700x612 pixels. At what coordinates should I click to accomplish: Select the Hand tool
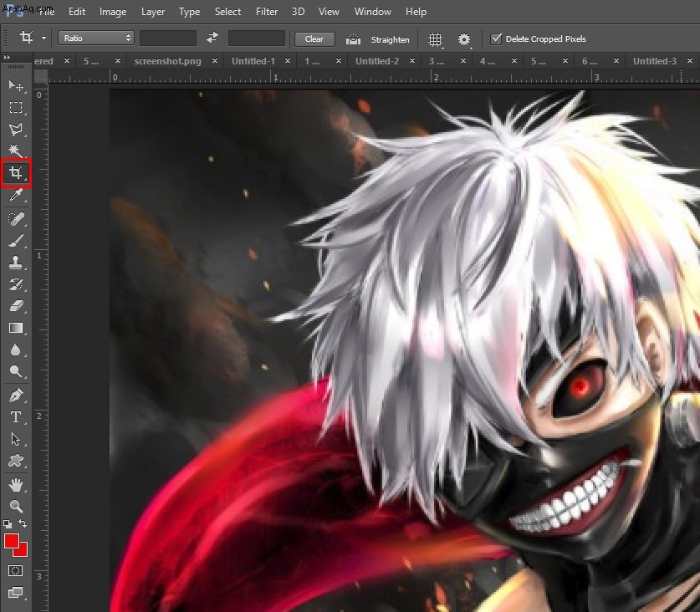coord(16,485)
